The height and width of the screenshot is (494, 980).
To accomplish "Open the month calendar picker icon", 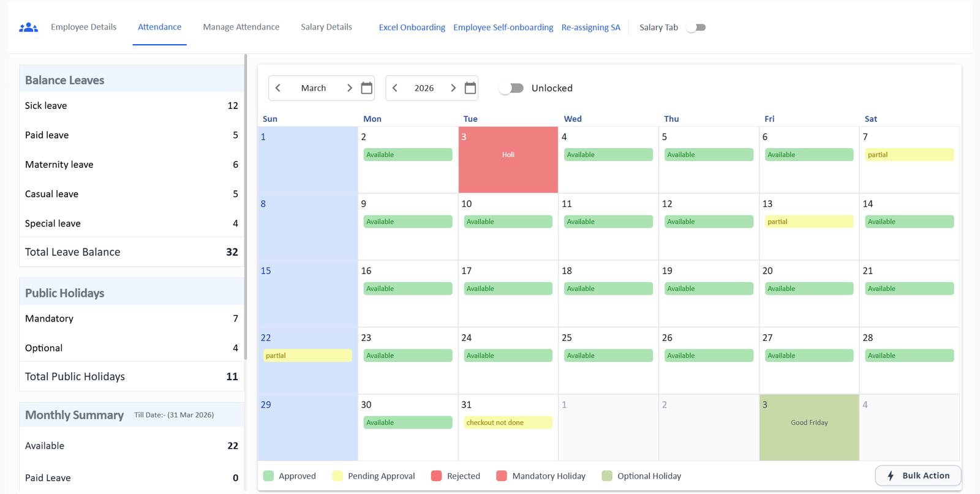I will pyautogui.click(x=367, y=88).
